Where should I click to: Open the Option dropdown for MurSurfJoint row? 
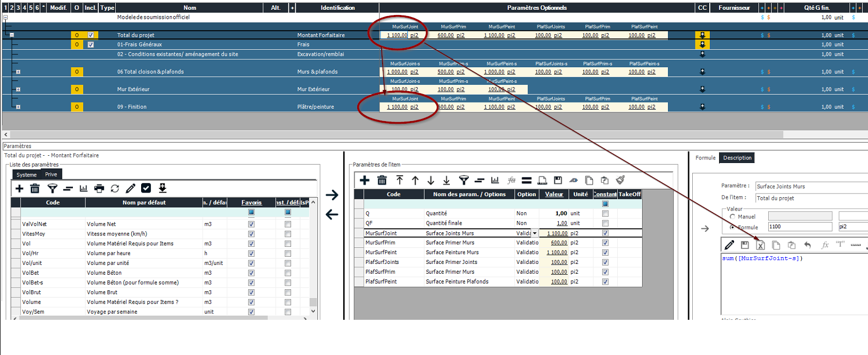(535, 233)
